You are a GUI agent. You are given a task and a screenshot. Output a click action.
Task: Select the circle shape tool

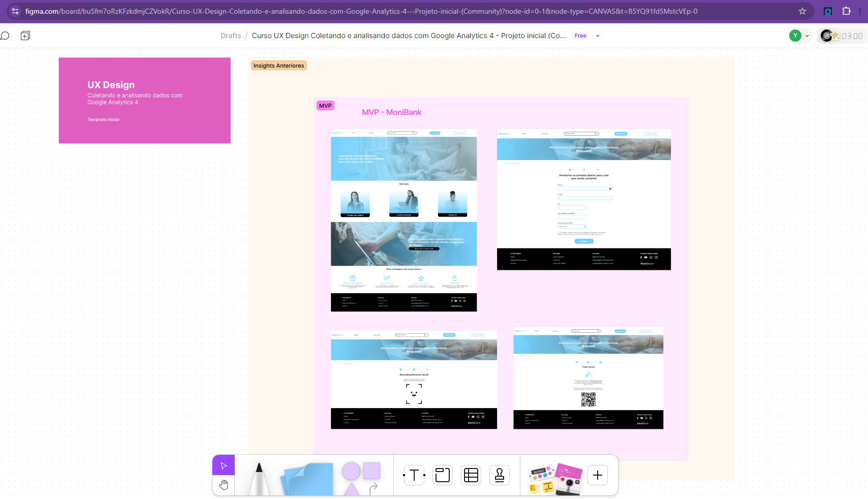(351, 471)
